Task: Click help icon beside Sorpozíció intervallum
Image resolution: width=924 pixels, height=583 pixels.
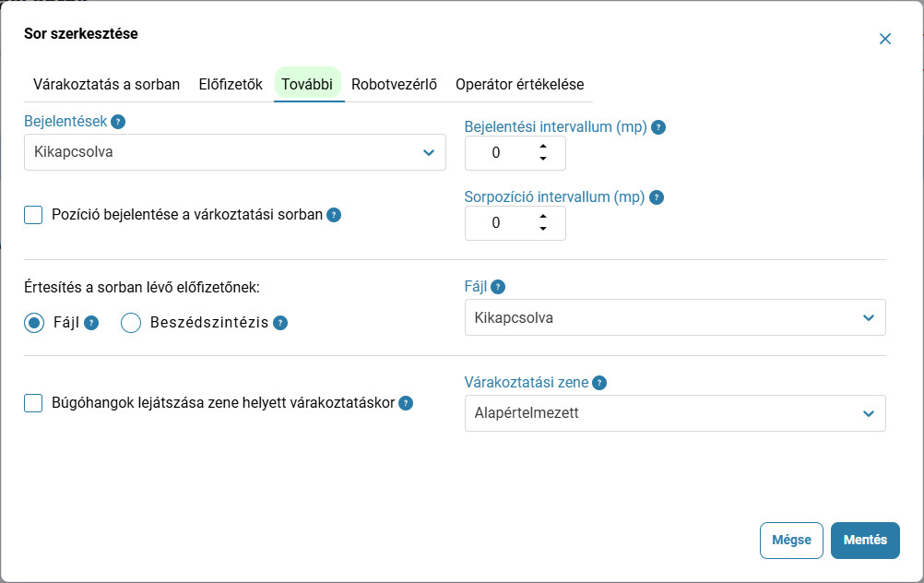Action: pyautogui.click(x=657, y=197)
